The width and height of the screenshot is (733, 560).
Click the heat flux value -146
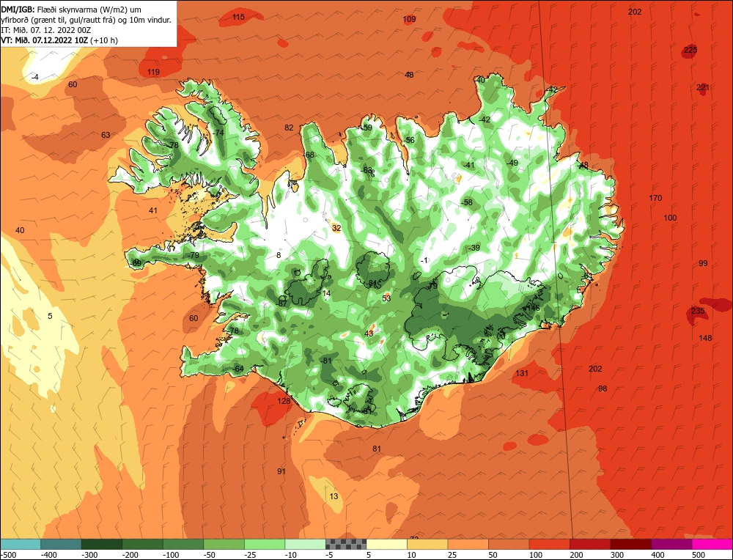tap(531, 308)
